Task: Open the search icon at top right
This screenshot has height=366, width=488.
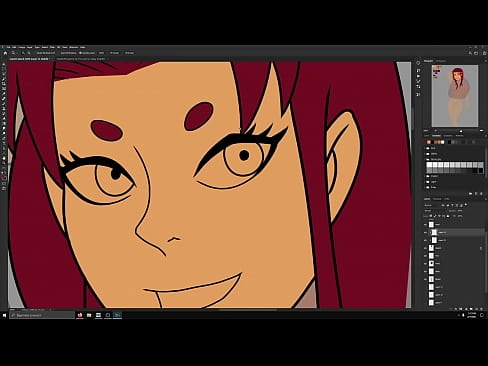Action: tap(470, 53)
